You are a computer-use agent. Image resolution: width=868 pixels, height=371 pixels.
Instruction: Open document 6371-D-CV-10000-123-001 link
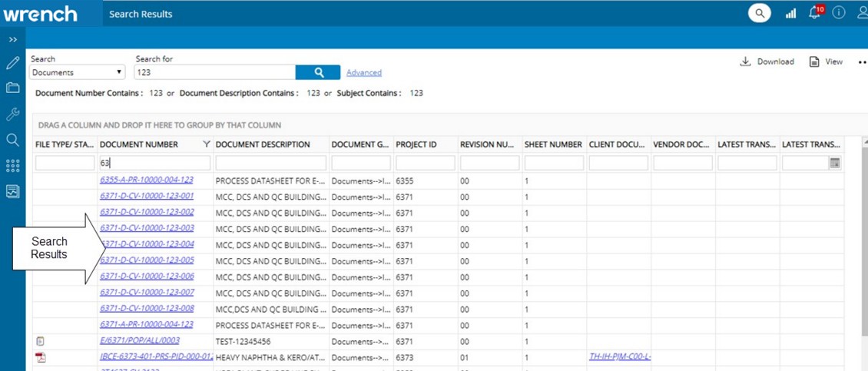click(147, 196)
